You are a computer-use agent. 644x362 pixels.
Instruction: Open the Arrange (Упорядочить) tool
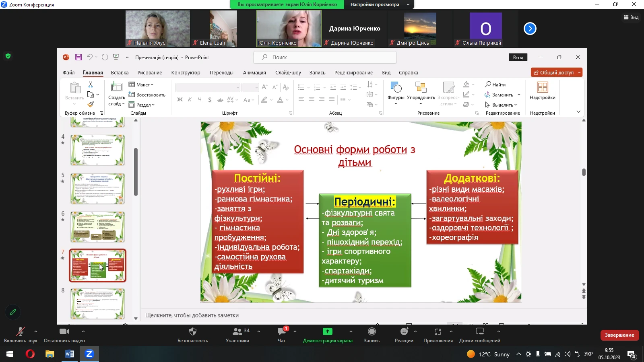(421, 88)
